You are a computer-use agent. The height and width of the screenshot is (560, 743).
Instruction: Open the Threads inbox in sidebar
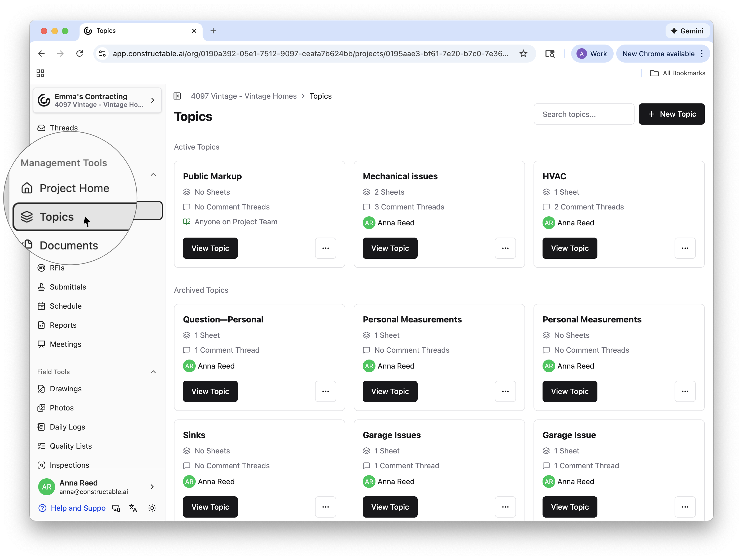pyautogui.click(x=63, y=128)
